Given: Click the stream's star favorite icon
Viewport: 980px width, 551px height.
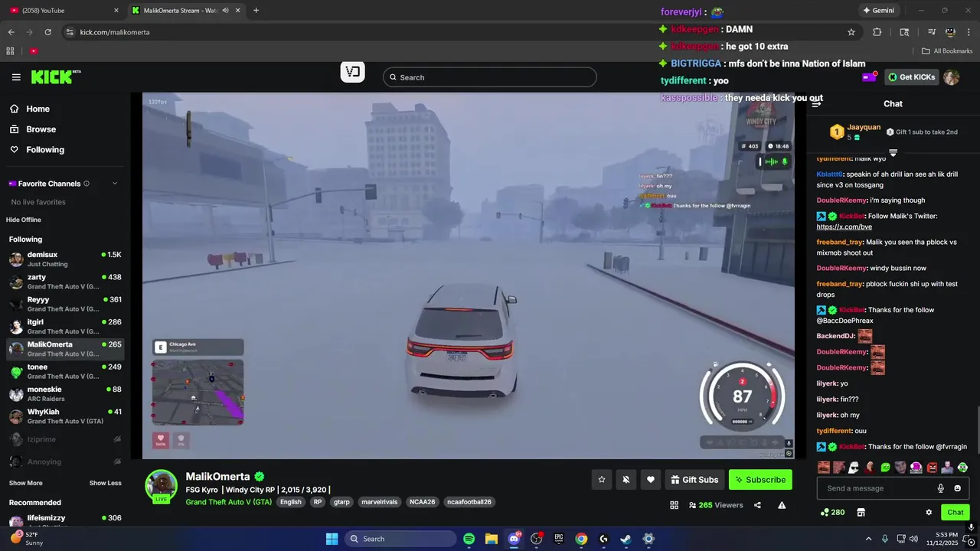Looking at the screenshot, I should (x=602, y=480).
